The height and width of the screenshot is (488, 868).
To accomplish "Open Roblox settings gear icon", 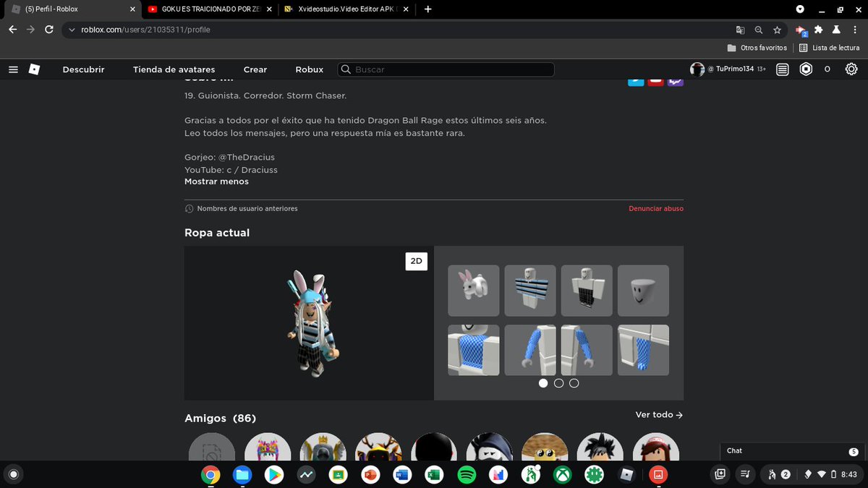I will [851, 69].
